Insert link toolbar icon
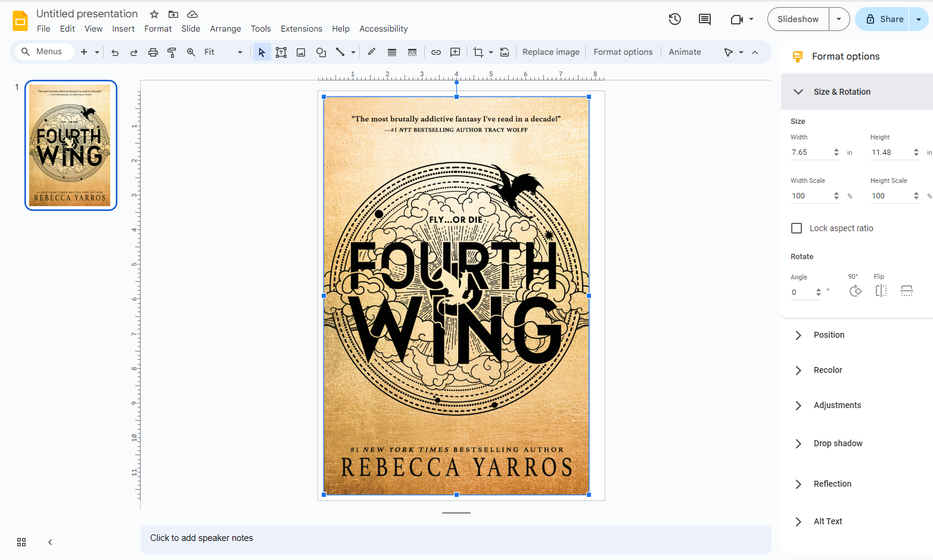This screenshot has height=560, width=933. pyautogui.click(x=436, y=52)
